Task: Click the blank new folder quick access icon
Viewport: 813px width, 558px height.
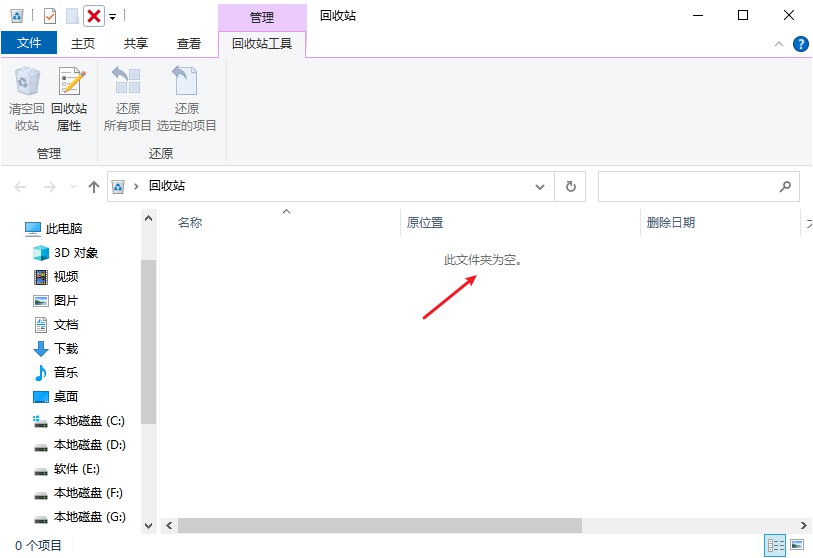Action: [72, 16]
